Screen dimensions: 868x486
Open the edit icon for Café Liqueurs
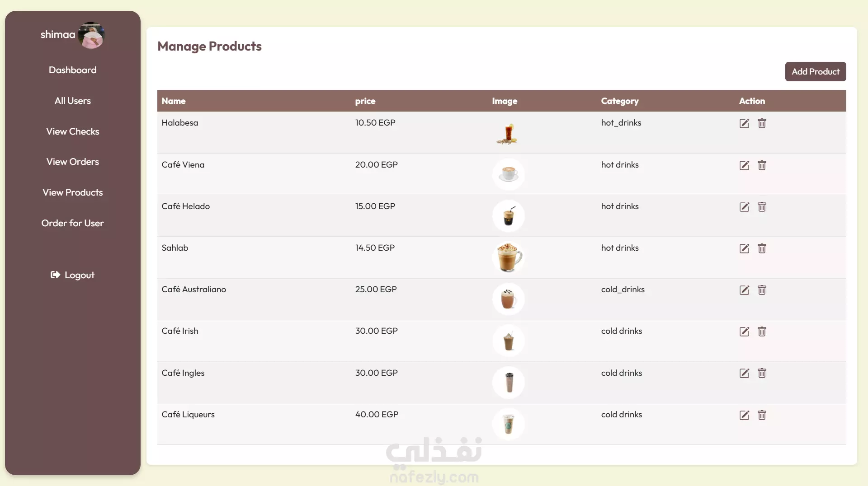pyautogui.click(x=744, y=415)
